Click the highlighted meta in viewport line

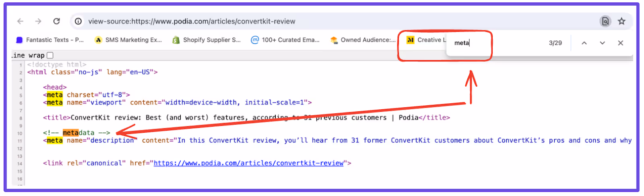55,102
